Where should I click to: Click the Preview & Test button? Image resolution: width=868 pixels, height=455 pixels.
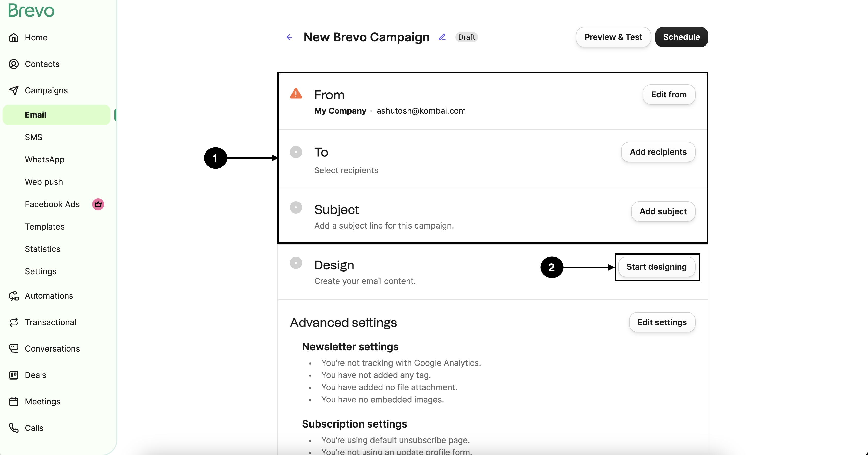(613, 37)
